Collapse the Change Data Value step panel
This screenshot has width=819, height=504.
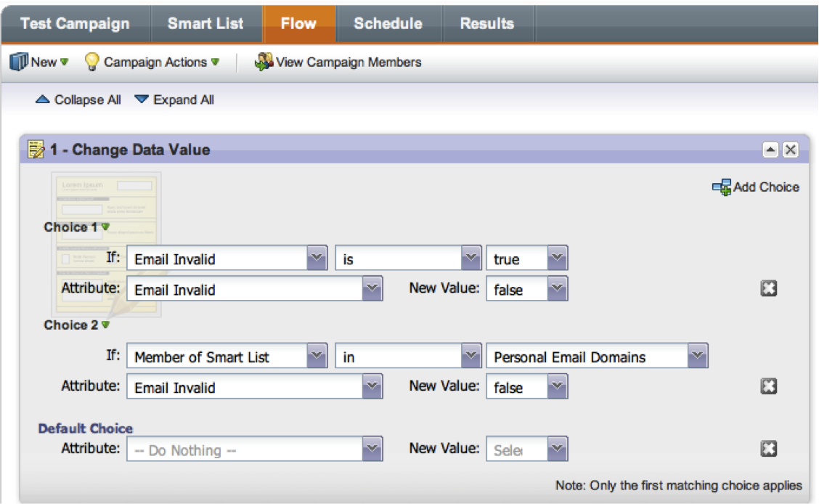pos(770,150)
